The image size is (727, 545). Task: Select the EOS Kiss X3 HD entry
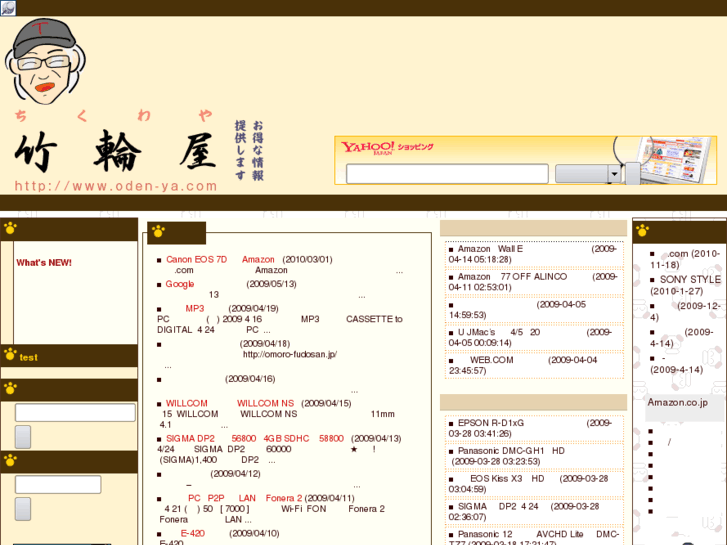coord(534,484)
